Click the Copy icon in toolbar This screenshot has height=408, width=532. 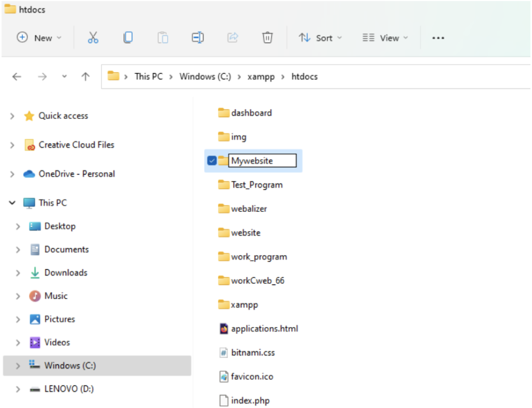click(128, 38)
